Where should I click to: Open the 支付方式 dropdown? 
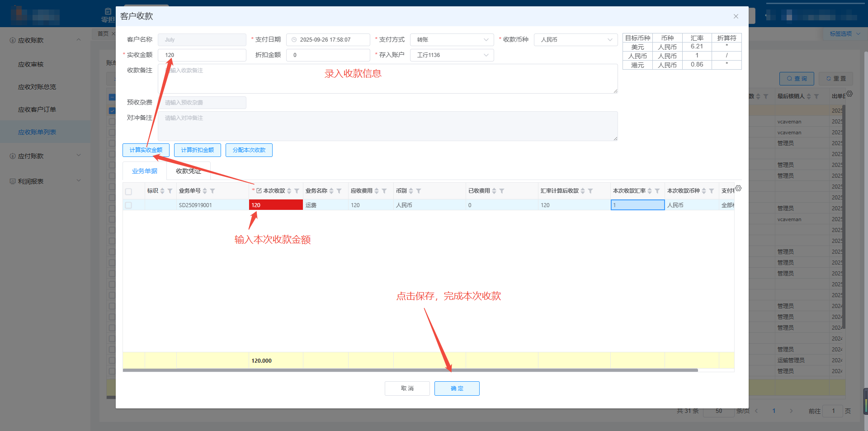(x=452, y=40)
